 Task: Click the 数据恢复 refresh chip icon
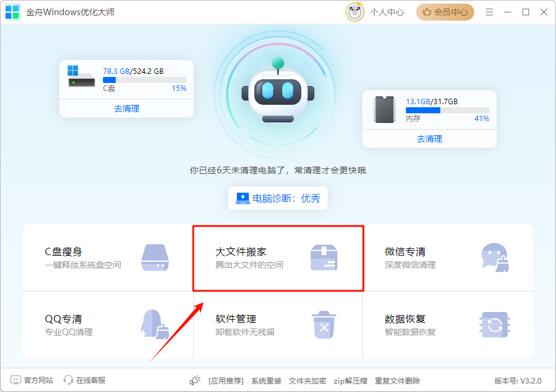pos(495,325)
